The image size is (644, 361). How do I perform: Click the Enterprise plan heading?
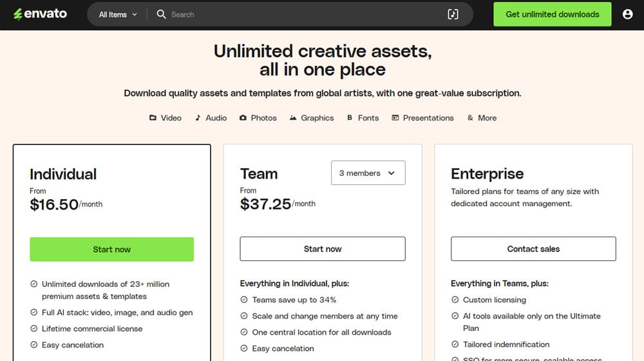point(487,173)
